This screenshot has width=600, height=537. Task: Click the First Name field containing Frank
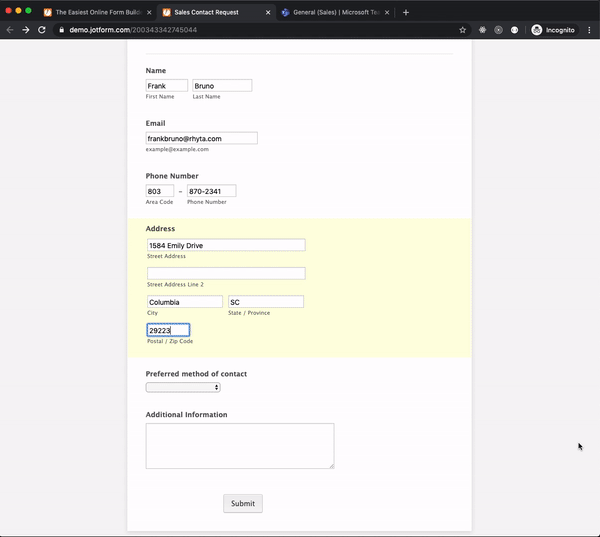(x=166, y=86)
